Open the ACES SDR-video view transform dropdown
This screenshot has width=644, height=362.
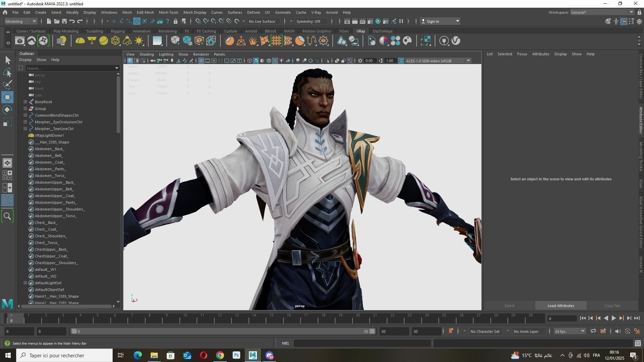pyautogui.click(x=438, y=61)
